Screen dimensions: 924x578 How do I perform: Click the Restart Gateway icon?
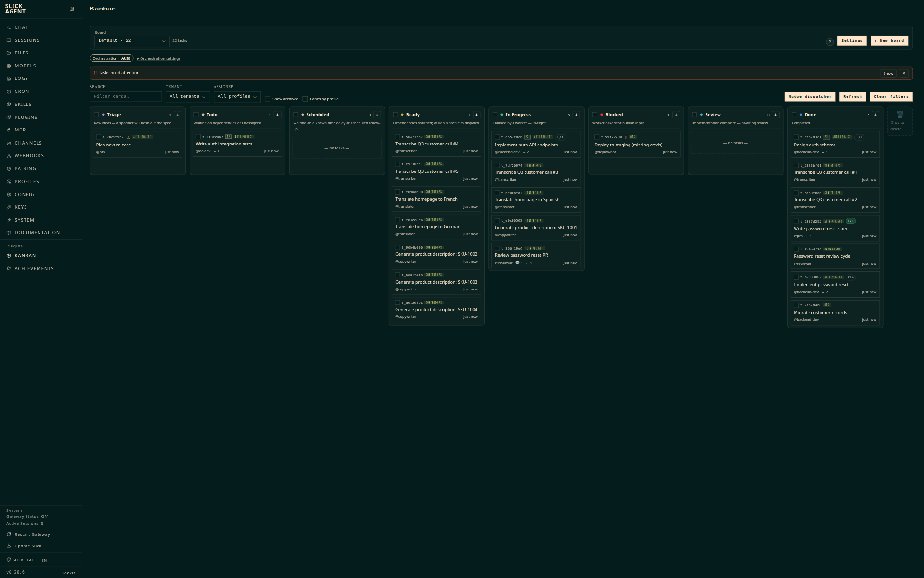9,534
